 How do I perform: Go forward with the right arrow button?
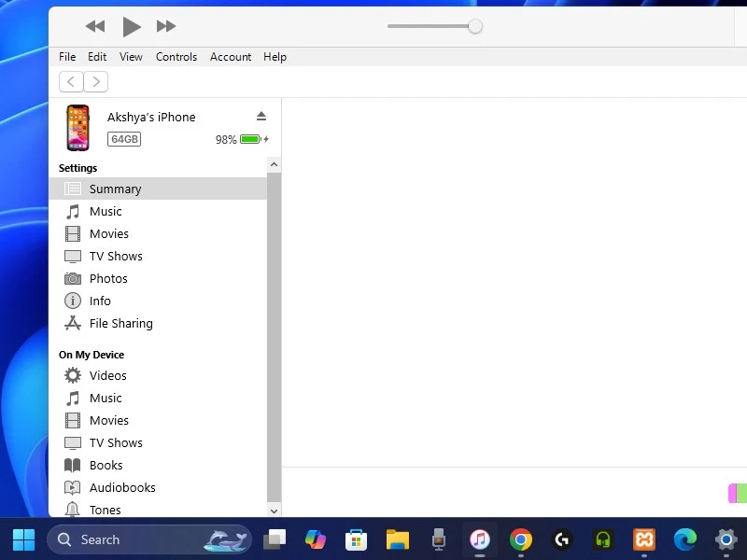point(96,81)
